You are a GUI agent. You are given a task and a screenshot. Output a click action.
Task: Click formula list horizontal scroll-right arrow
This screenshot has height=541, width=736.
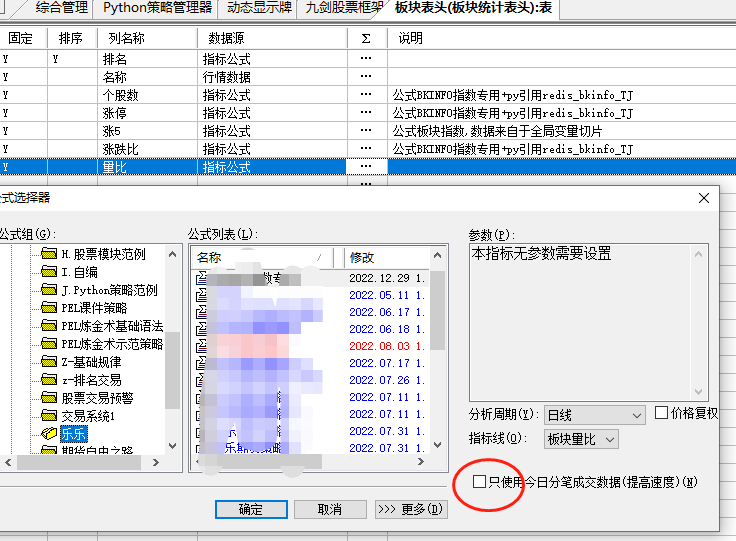[421, 462]
